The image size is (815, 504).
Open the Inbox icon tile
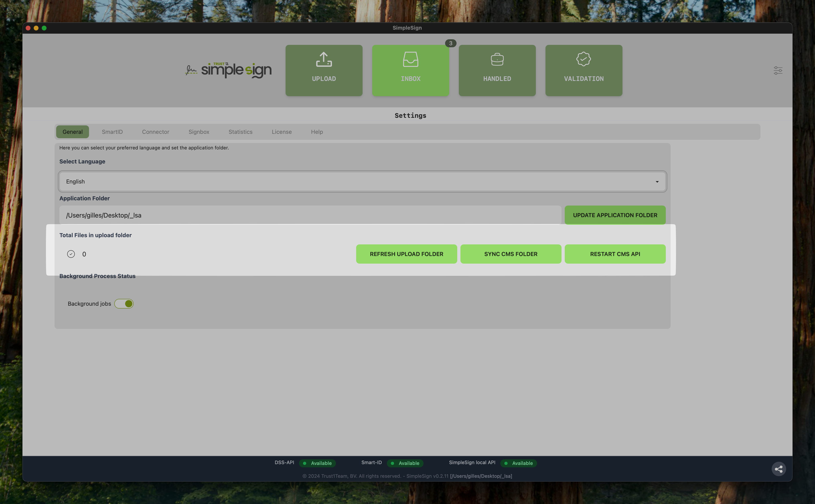pyautogui.click(x=410, y=59)
